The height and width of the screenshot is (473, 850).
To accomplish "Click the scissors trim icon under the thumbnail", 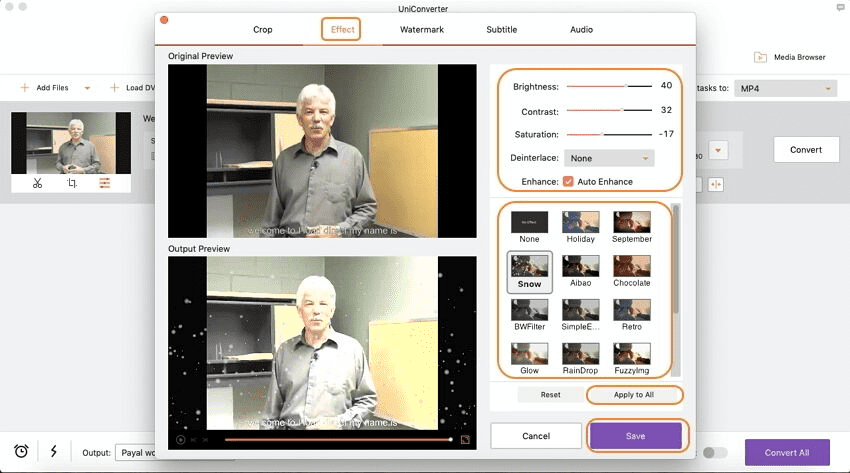I will pos(37,183).
